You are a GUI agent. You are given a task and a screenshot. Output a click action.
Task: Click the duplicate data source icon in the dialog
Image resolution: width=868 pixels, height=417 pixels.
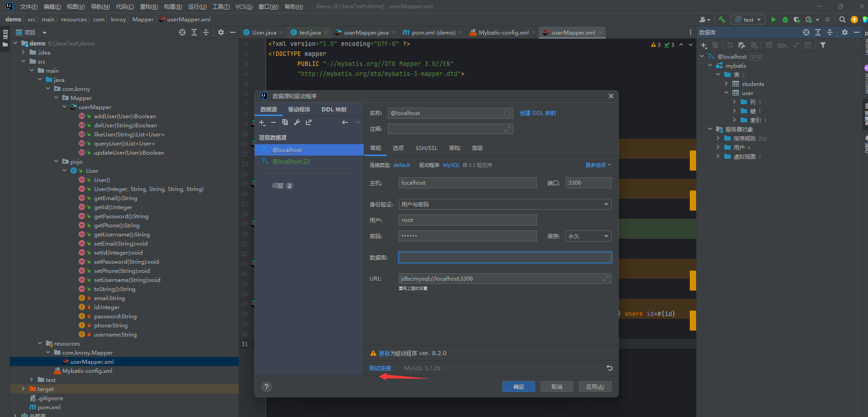click(285, 122)
